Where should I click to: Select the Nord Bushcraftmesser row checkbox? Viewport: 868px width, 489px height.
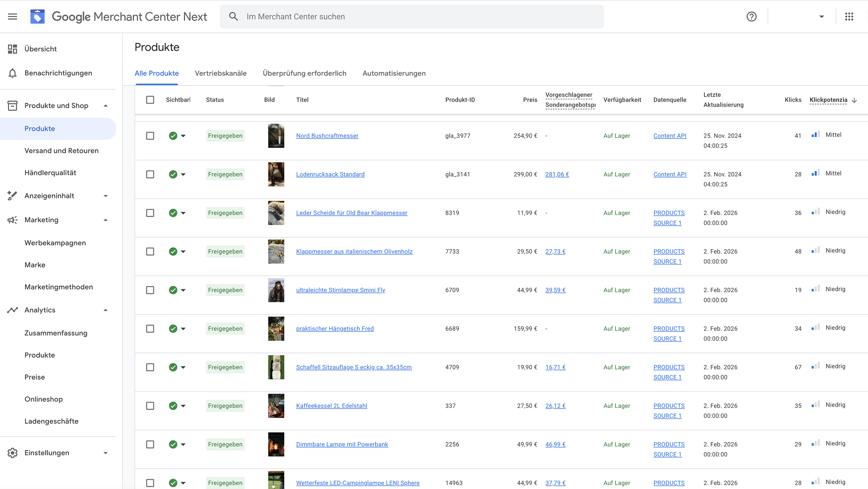[x=150, y=136]
